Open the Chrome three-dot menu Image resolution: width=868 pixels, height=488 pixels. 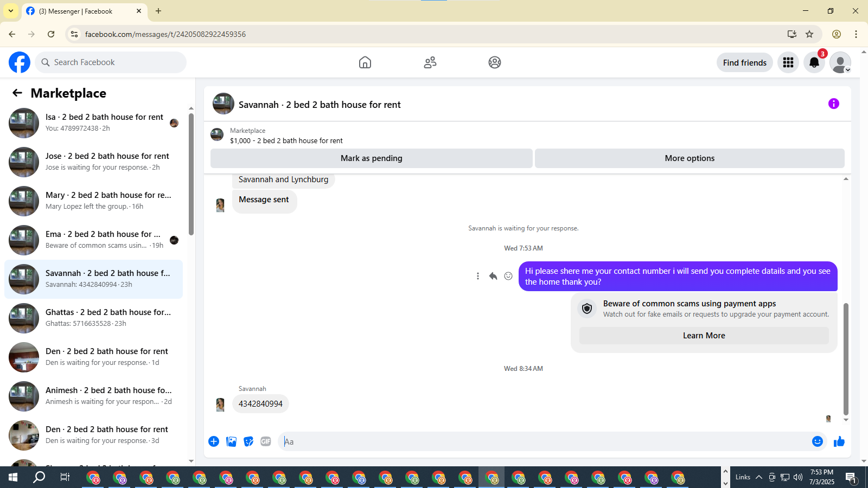(856, 34)
